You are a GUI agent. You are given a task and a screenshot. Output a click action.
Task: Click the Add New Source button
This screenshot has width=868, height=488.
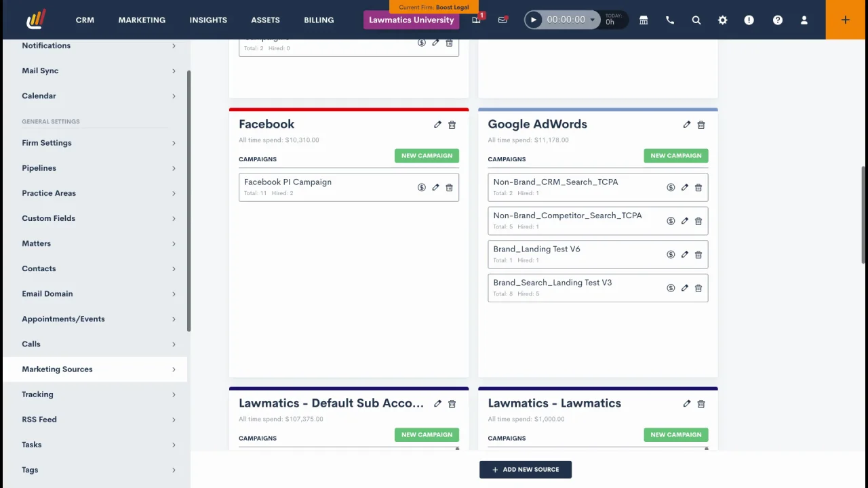pos(526,470)
